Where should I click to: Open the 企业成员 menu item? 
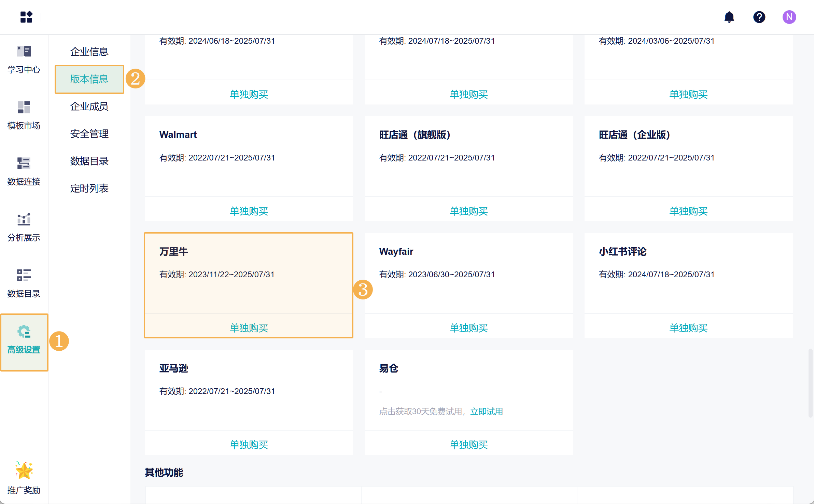point(89,107)
